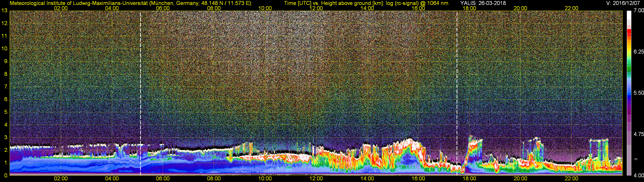644x182 pixels.
Task: Click 08:00 on the top time axis
Action: tap(214, 8)
